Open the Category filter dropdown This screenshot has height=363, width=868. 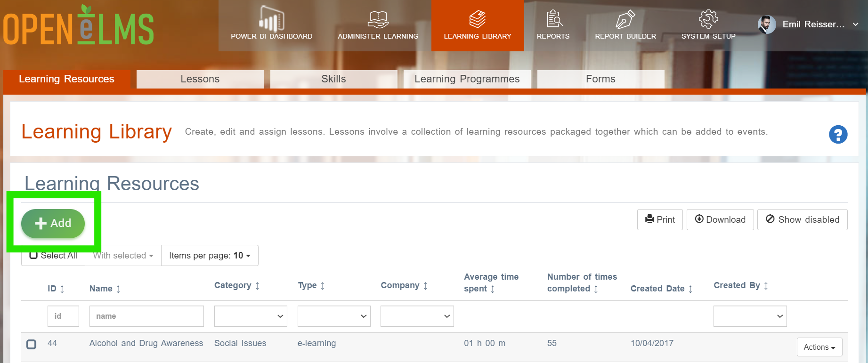(251, 316)
